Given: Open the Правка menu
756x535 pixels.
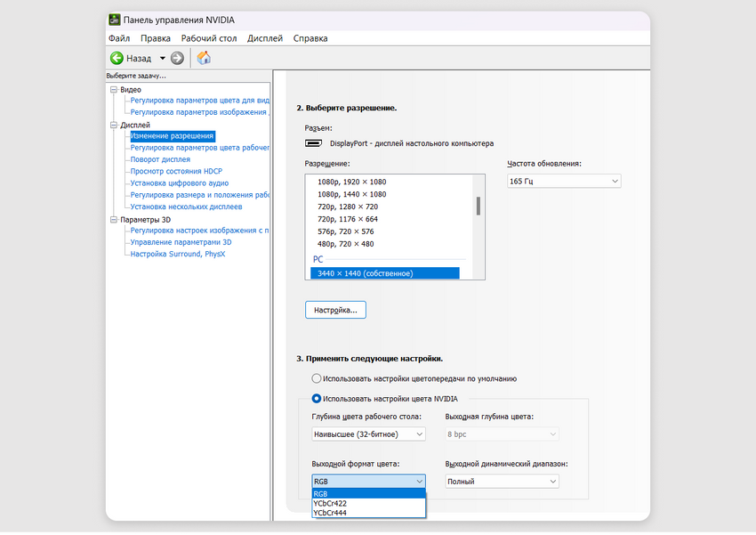Looking at the screenshot, I should [156, 38].
